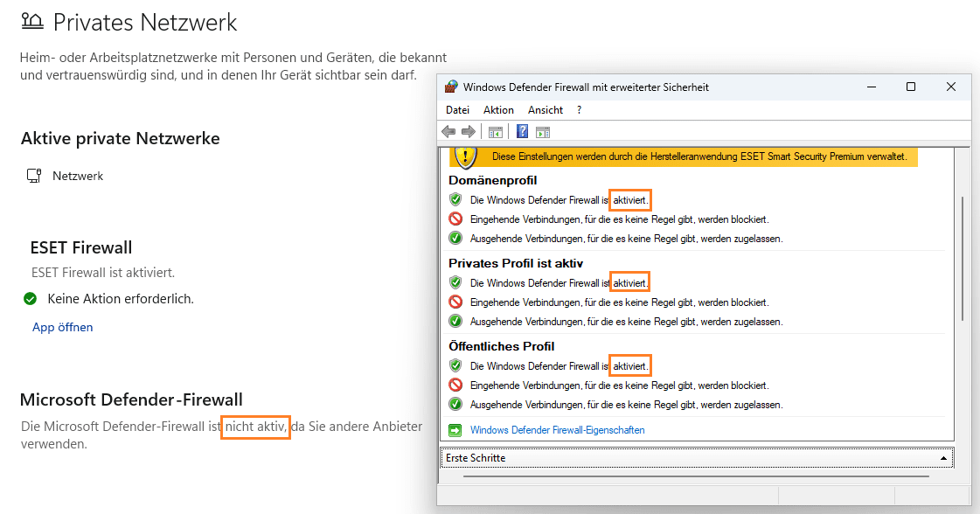Click the Back arrow in the firewall toolbar

(x=448, y=132)
